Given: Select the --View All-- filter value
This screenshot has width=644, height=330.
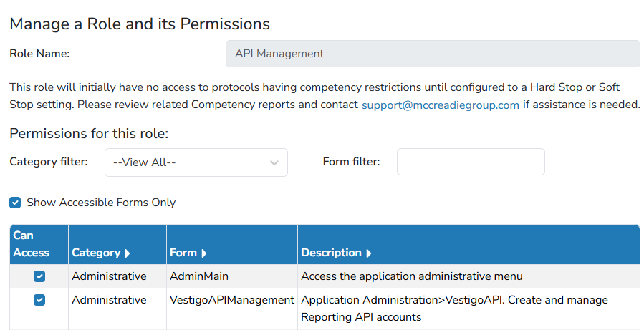Looking at the screenshot, I should [145, 162].
